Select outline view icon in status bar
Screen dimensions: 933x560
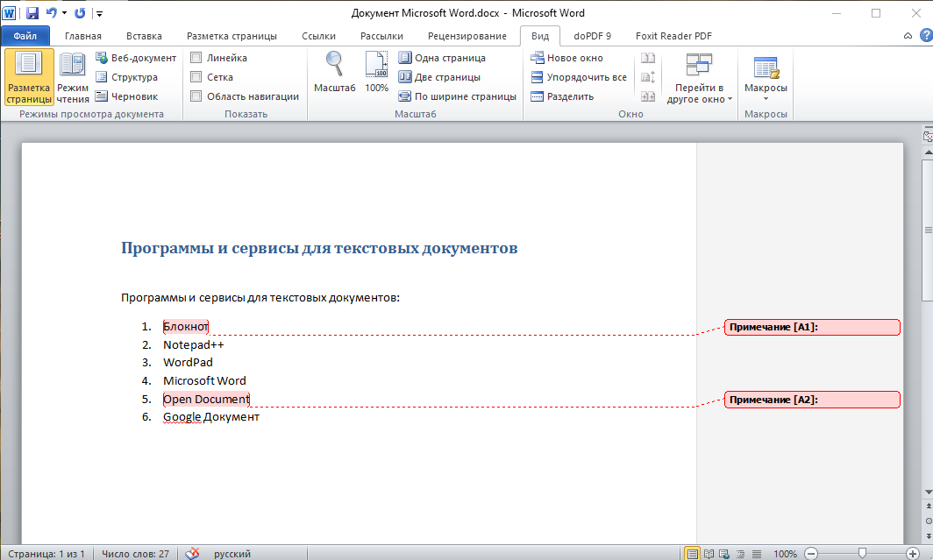click(740, 554)
